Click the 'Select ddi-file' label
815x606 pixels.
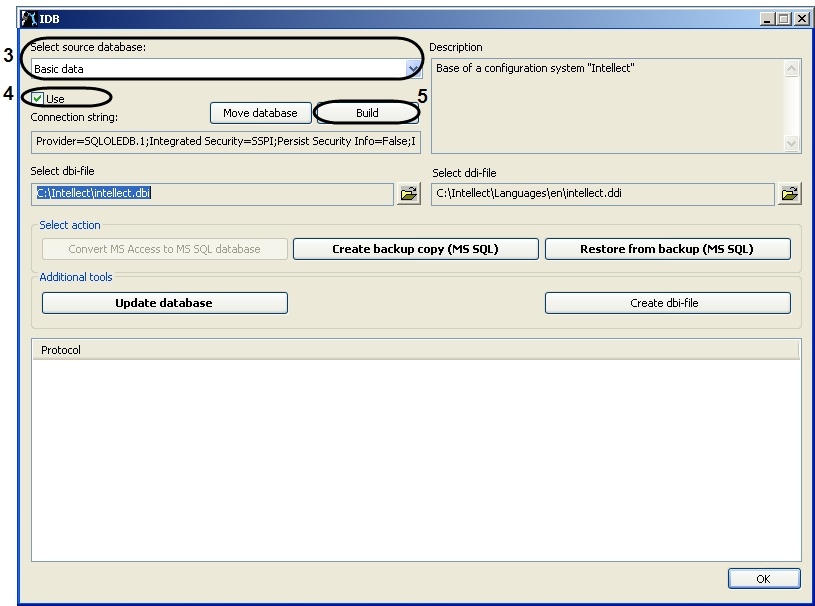(464, 173)
